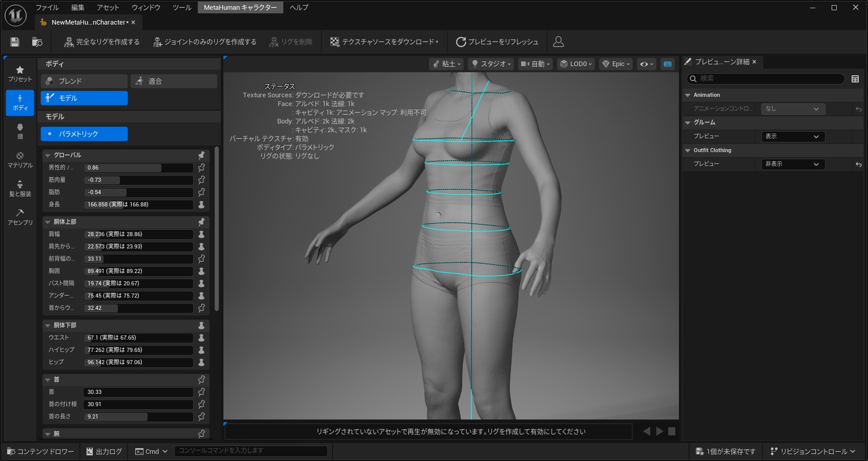Click the browse in Content Browser icon
This screenshot has width=868, height=461.
[x=37, y=42]
